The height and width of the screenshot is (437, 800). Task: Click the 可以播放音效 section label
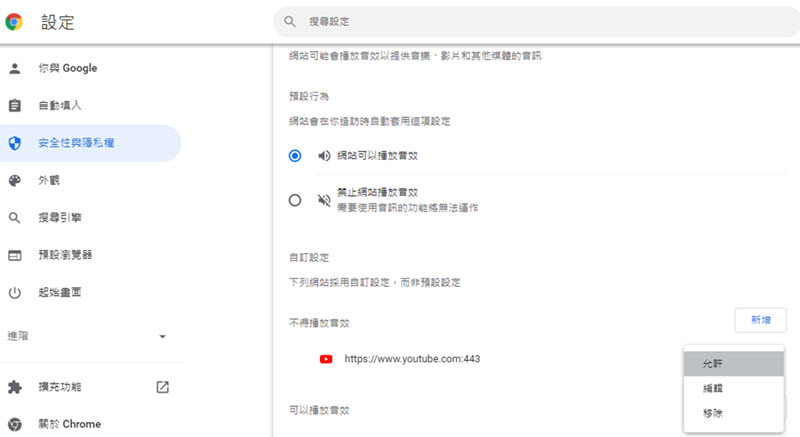click(x=319, y=410)
